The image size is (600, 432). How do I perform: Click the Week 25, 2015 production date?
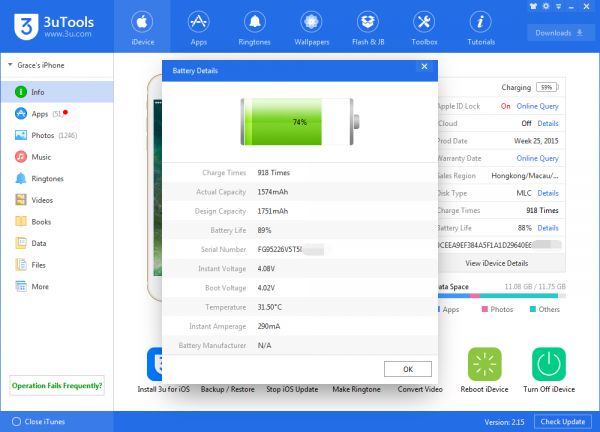point(536,141)
